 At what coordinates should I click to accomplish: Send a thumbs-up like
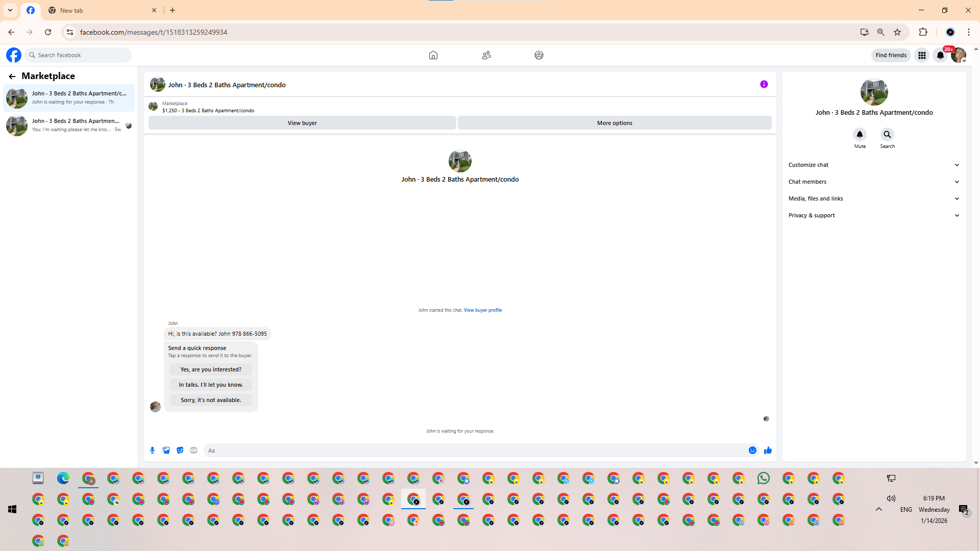pyautogui.click(x=768, y=450)
